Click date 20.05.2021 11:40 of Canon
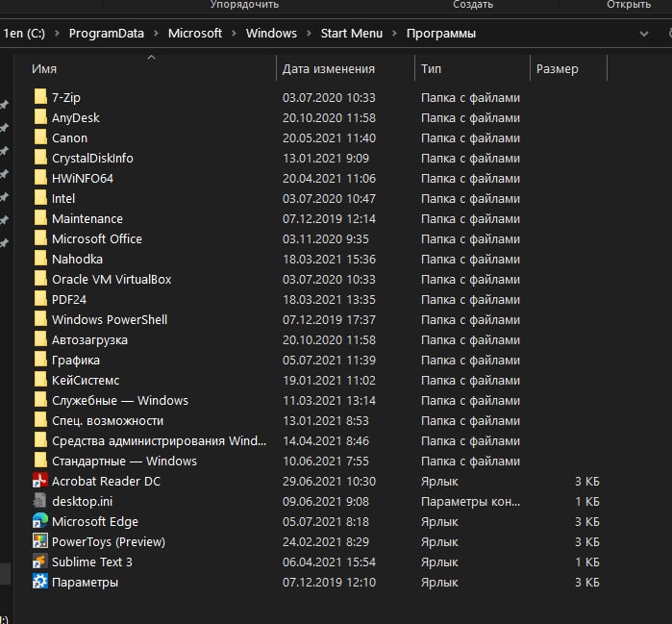The width and height of the screenshot is (672, 624). 329,137
